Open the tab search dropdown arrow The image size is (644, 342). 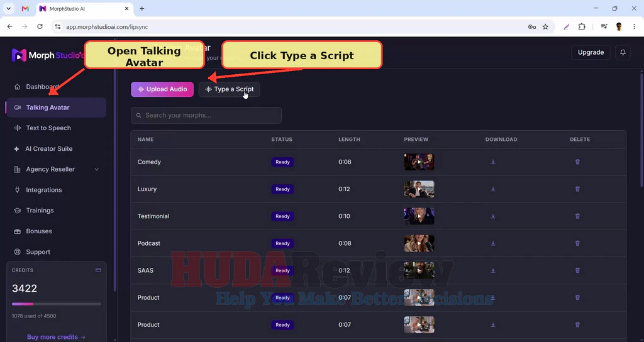pyautogui.click(x=8, y=9)
